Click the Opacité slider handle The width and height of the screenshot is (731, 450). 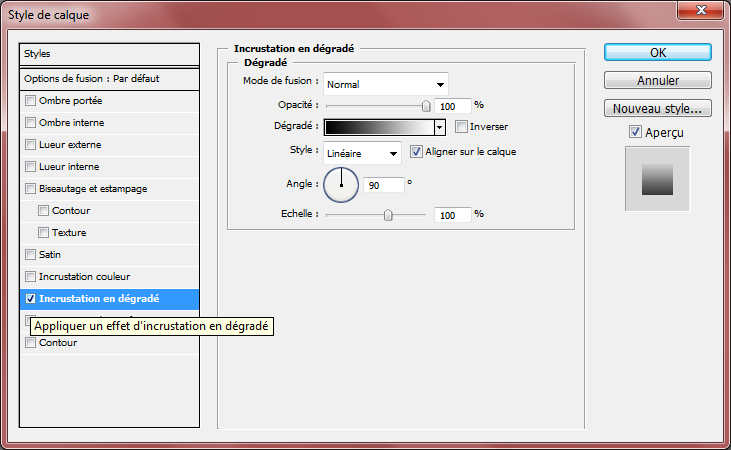pyautogui.click(x=426, y=105)
